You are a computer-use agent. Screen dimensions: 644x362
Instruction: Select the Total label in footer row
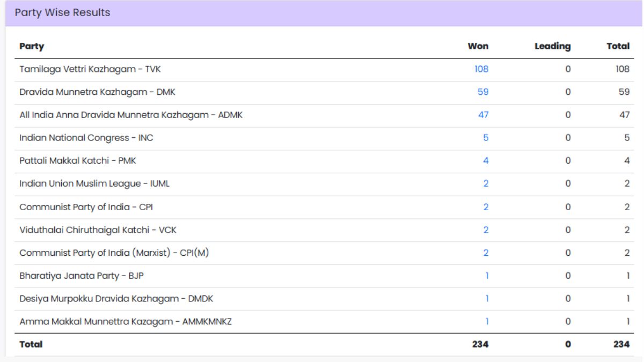pos(31,344)
